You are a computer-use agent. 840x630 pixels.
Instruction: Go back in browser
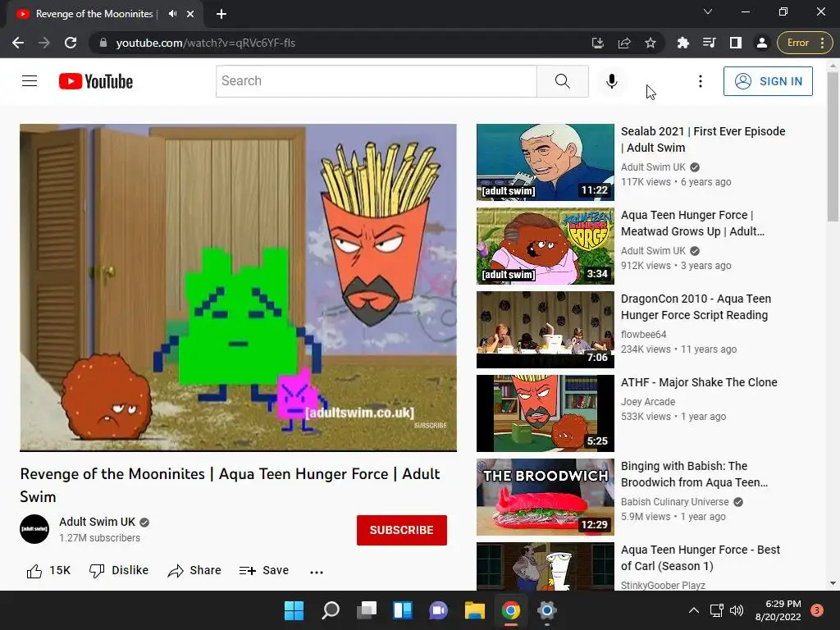(x=18, y=43)
